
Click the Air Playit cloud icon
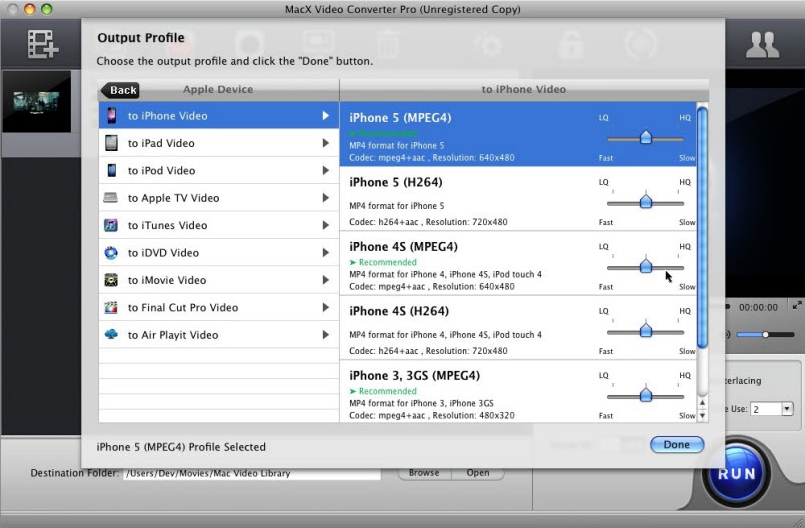[110, 335]
